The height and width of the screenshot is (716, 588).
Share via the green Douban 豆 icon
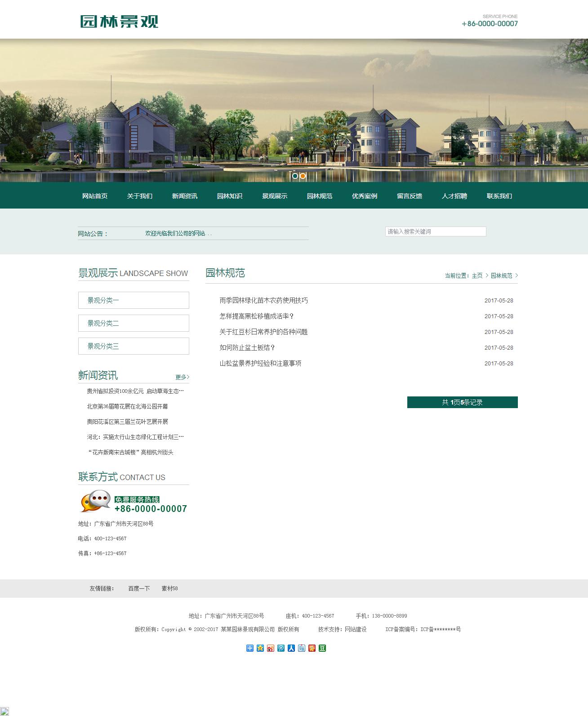click(x=322, y=648)
